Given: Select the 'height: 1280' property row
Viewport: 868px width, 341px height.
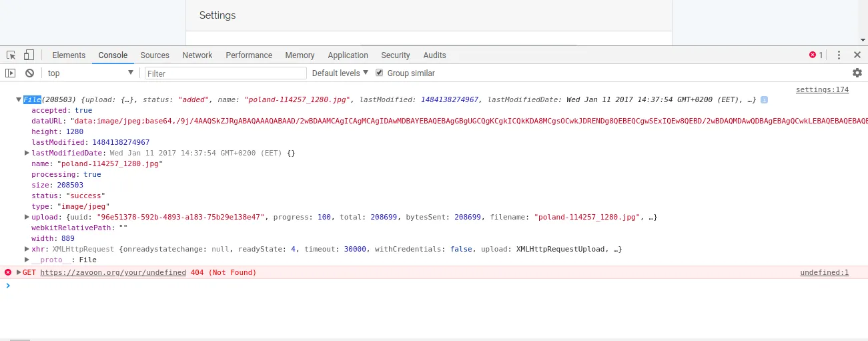Looking at the screenshot, I should click(57, 131).
